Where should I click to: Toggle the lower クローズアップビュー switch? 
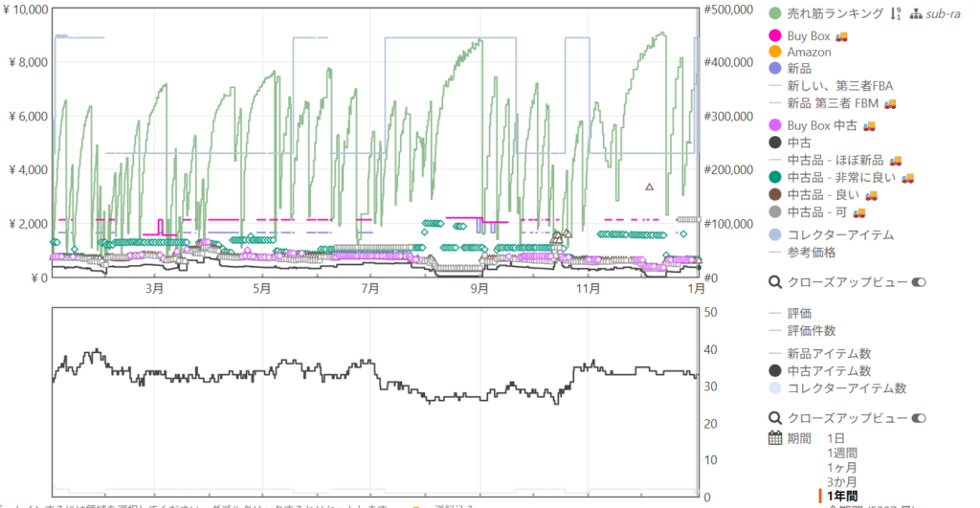920,418
